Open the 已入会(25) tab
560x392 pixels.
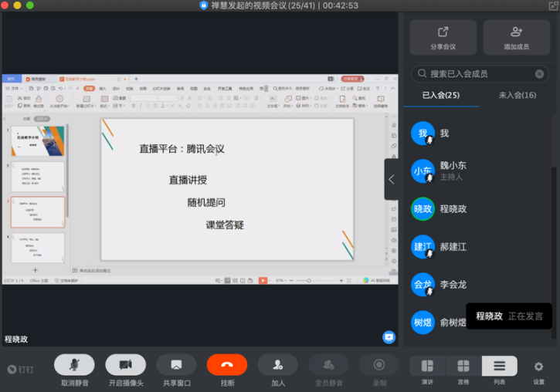pos(441,95)
